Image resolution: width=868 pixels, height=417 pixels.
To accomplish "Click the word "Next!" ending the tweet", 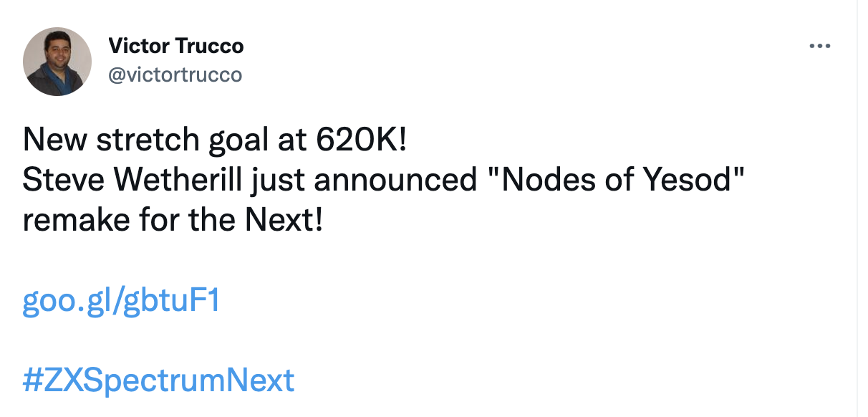I will [284, 221].
